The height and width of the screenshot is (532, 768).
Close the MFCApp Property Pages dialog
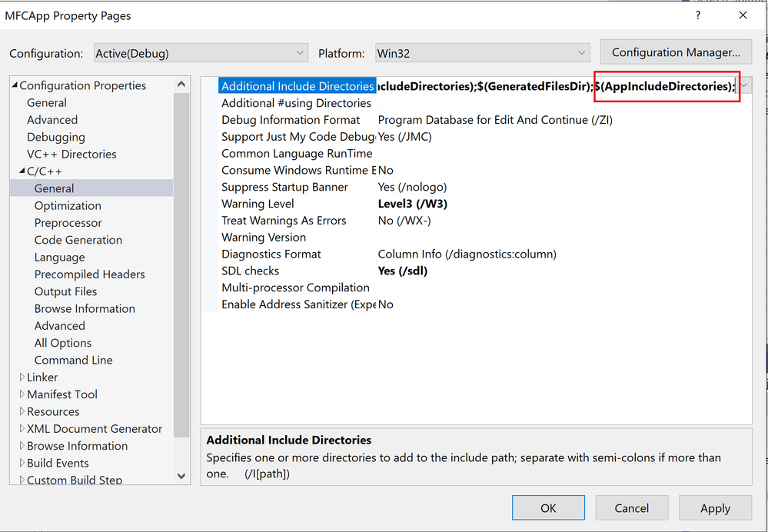743,15
